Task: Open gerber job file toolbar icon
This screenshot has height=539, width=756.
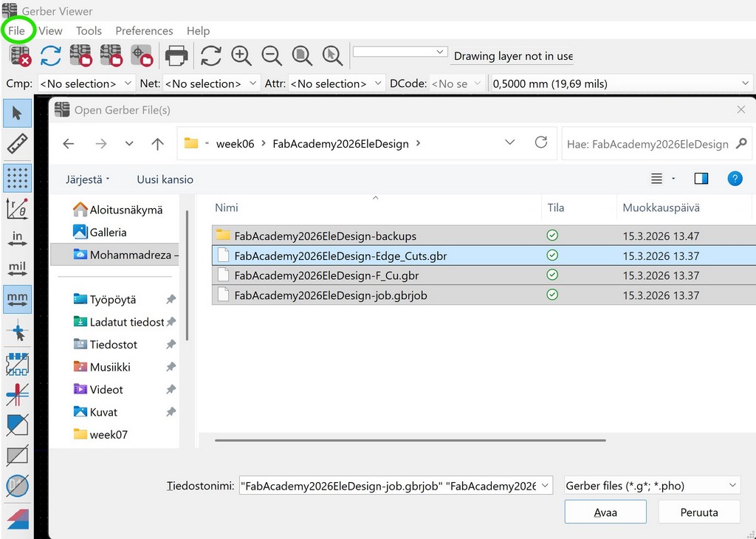Action: [141, 55]
